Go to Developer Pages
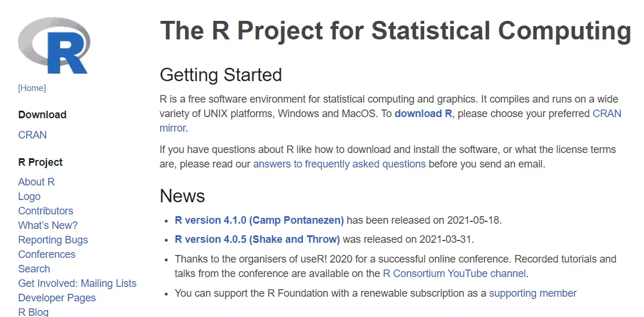 tap(57, 298)
